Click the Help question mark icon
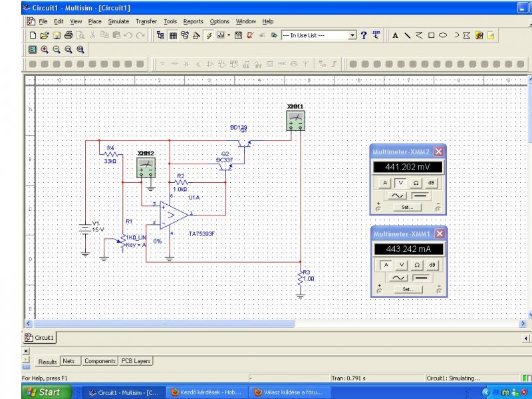 (x=364, y=35)
